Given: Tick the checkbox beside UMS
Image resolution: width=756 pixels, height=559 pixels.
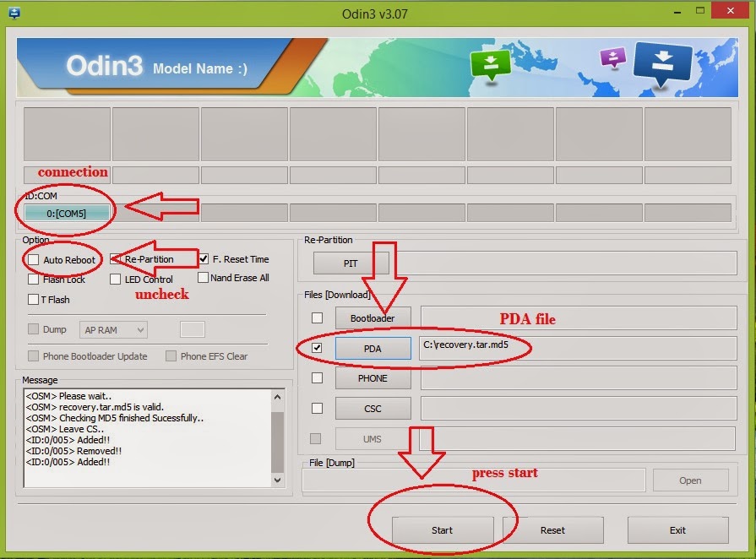Looking at the screenshot, I should point(315,438).
